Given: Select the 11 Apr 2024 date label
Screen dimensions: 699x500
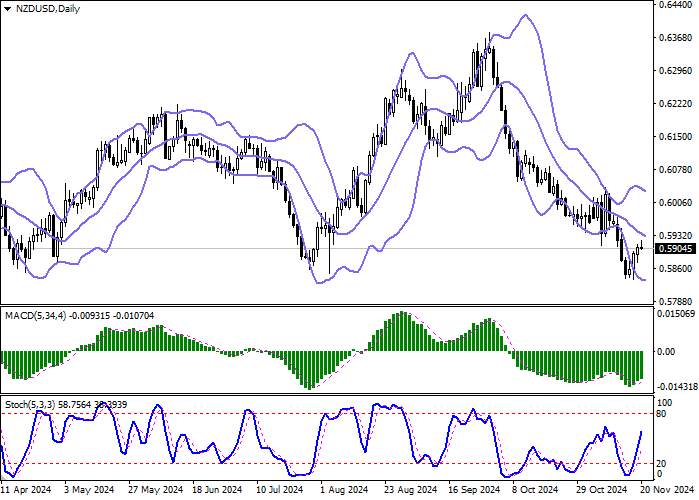Looking at the screenshot, I should tap(26, 490).
